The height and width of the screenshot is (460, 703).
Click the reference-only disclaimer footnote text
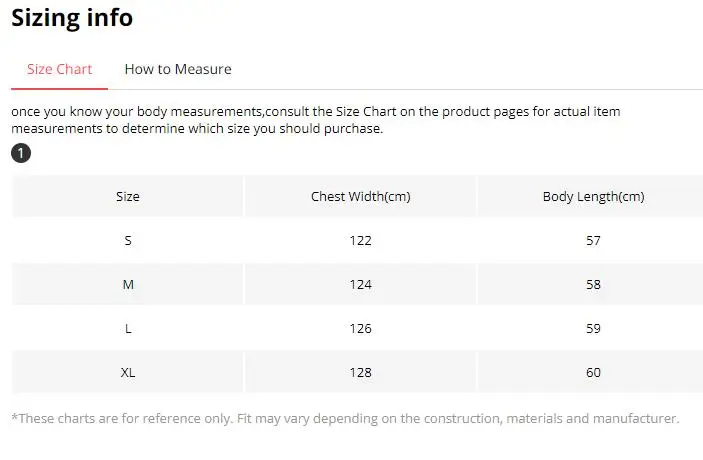[345, 418]
